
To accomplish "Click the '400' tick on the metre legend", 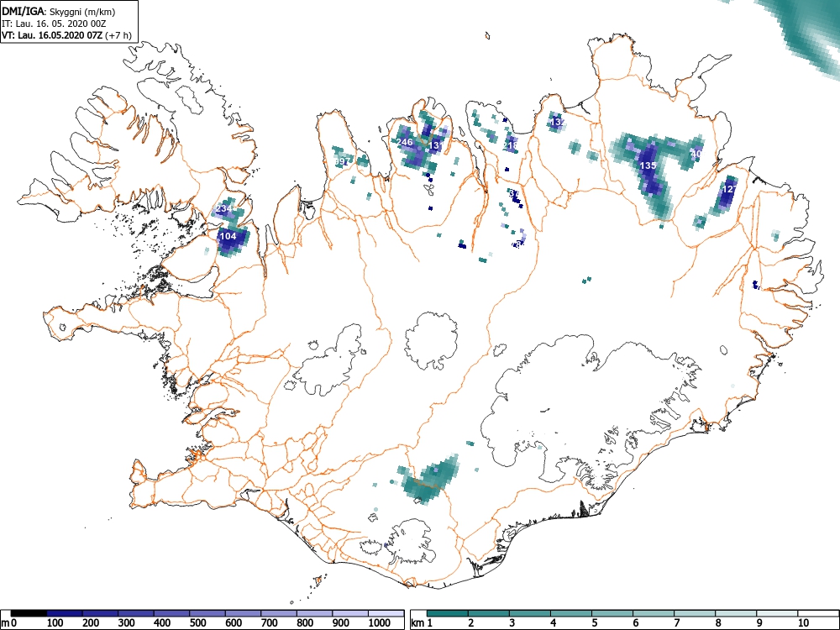I will [162, 623].
